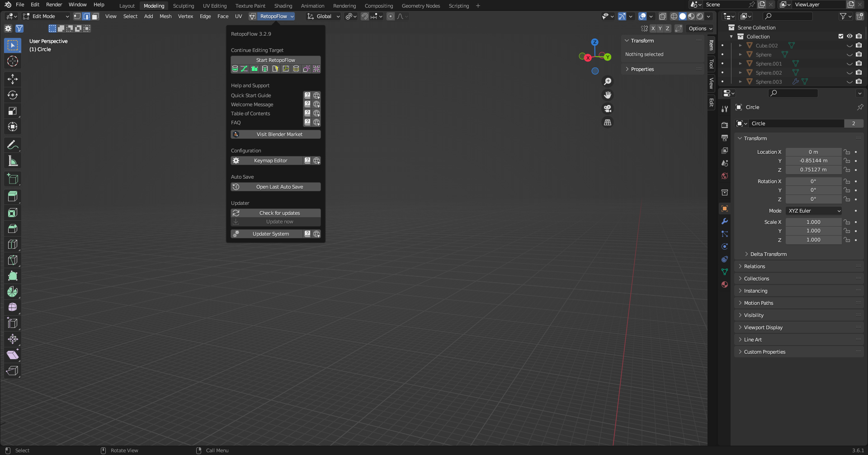Open the Edit Mode dropdown
The image size is (868, 455).
coord(46,16)
